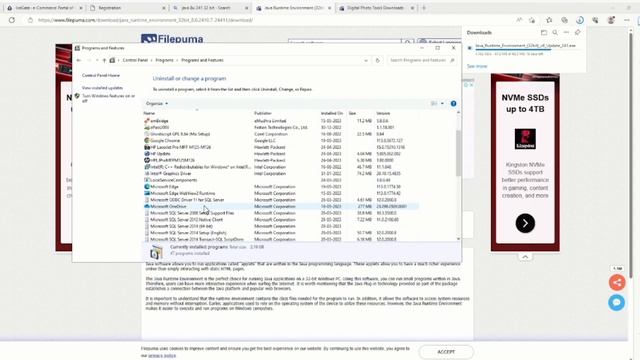Open new browser tab with plus button
The image size is (640, 360).
pos(424,8)
